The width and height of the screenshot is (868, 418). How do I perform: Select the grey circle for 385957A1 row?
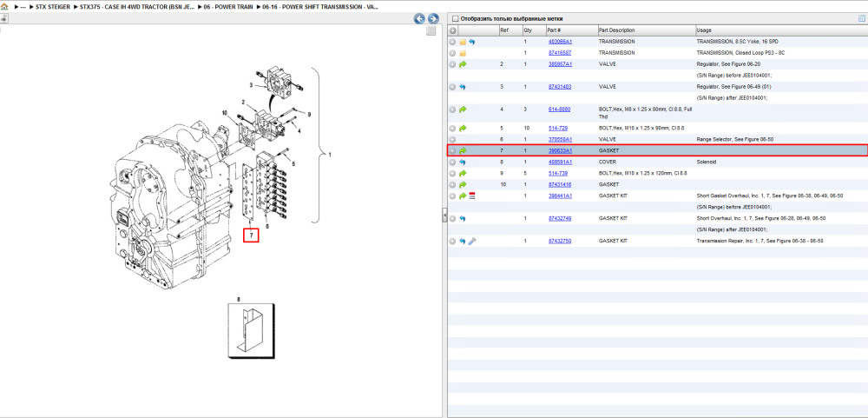pyautogui.click(x=452, y=64)
